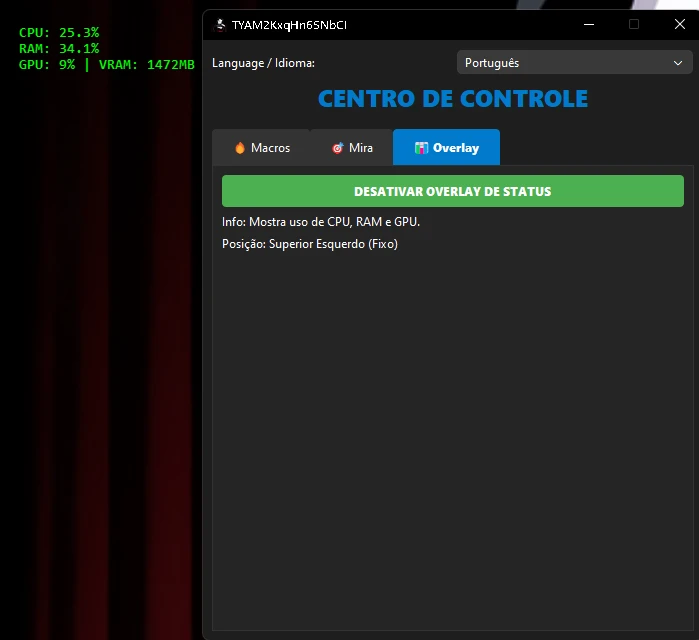The height and width of the screenshot is (640, 699).
Task: Switch to the Mira tab
Action: tap(351, 148)
